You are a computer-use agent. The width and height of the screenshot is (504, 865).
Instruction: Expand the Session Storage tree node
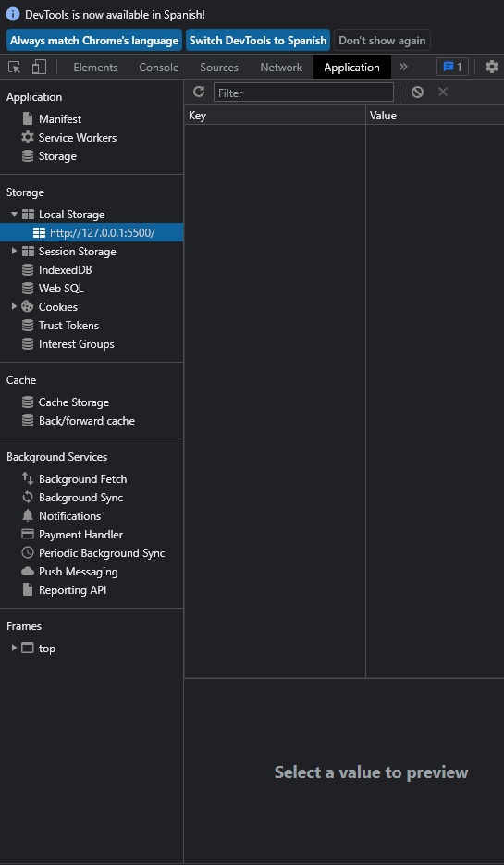pyautogui.click(x=15, y=251)
